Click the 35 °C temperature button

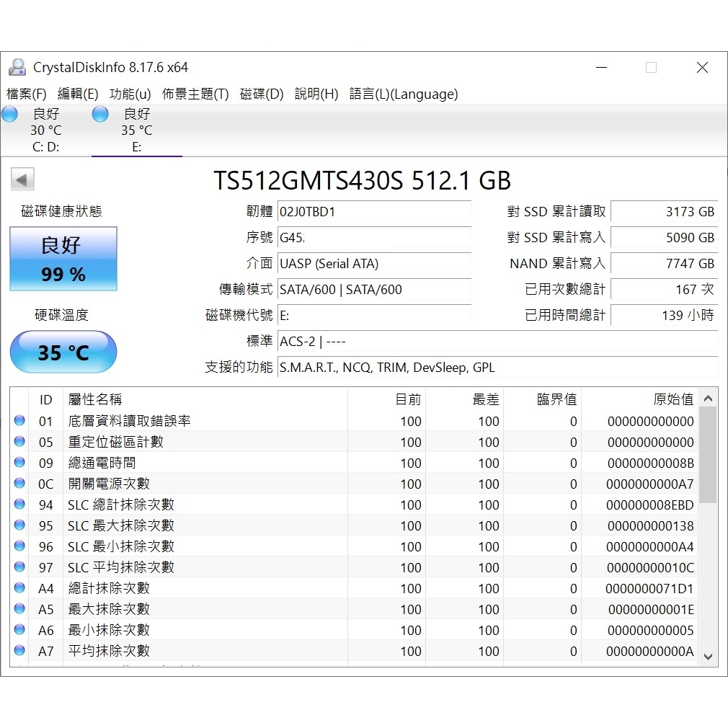coord(63,352)
